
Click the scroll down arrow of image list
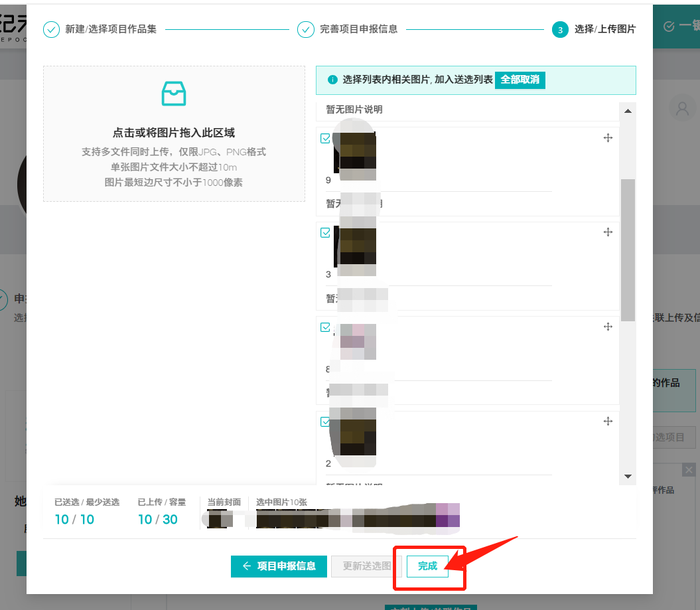point(628,477)
